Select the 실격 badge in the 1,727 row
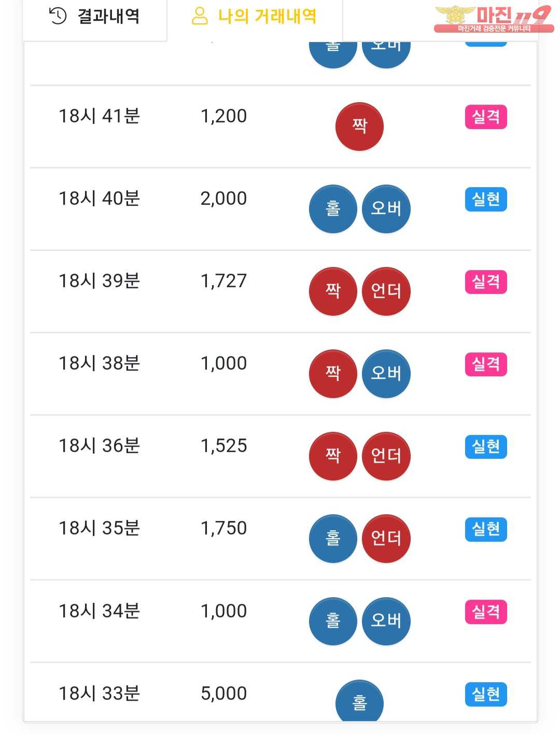The width and height of the screenshot is (560, 735). point(486,281)
